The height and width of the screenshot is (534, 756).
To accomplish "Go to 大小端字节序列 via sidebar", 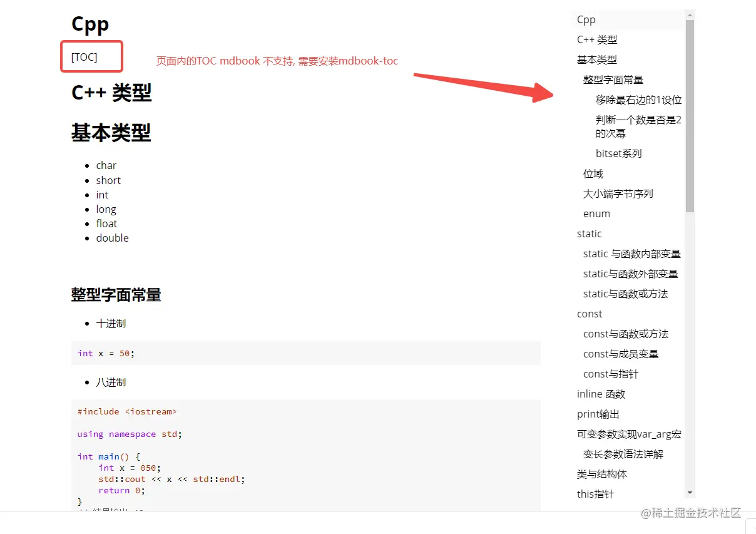I will [618, 193].
